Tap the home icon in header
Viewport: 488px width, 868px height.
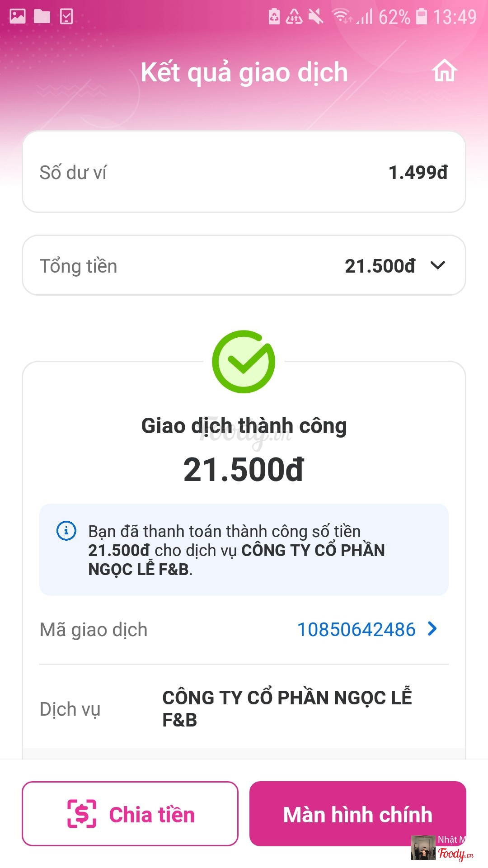point(445,71)
